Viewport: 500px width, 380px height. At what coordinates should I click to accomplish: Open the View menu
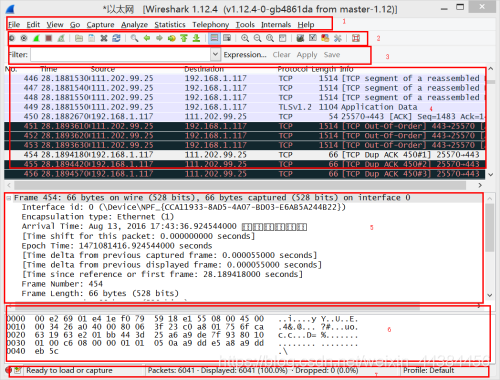55,25
